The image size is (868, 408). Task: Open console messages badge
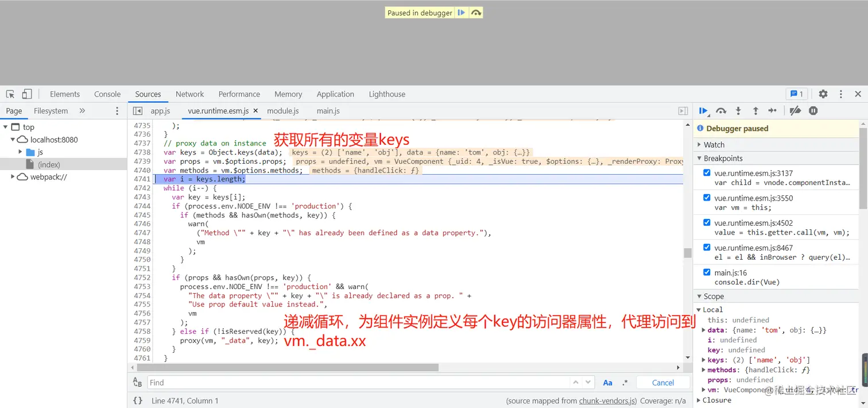point(797,94)
